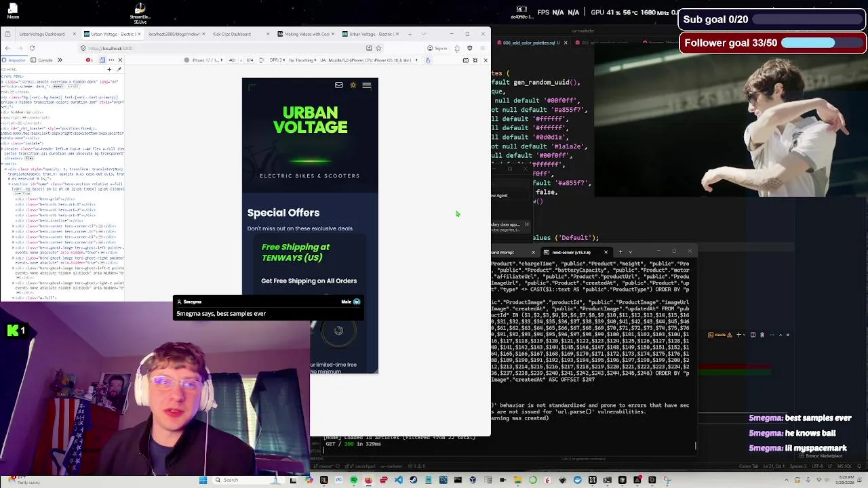Viewport: 868px width, 488px height.
Task: Close Responsive Design Mode
Action: tap(486, 60)
